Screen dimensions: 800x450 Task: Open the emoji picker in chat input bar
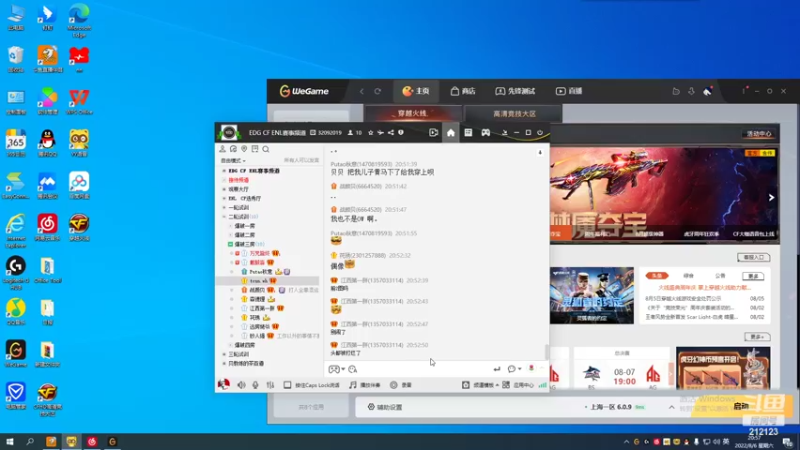[x=353, y=369]
